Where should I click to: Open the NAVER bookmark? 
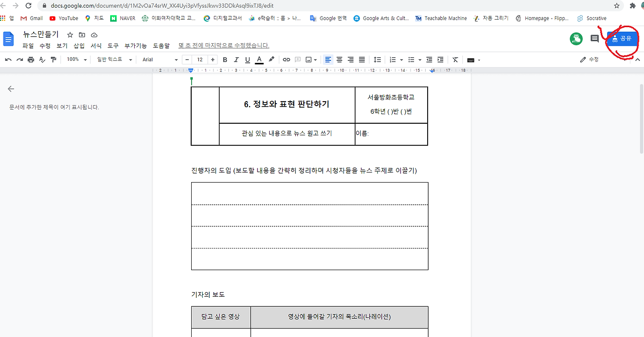(x=123, y=18)
